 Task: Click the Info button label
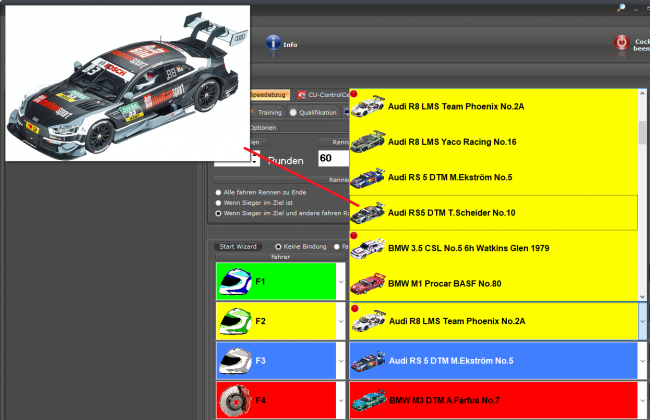coord(290,45)
